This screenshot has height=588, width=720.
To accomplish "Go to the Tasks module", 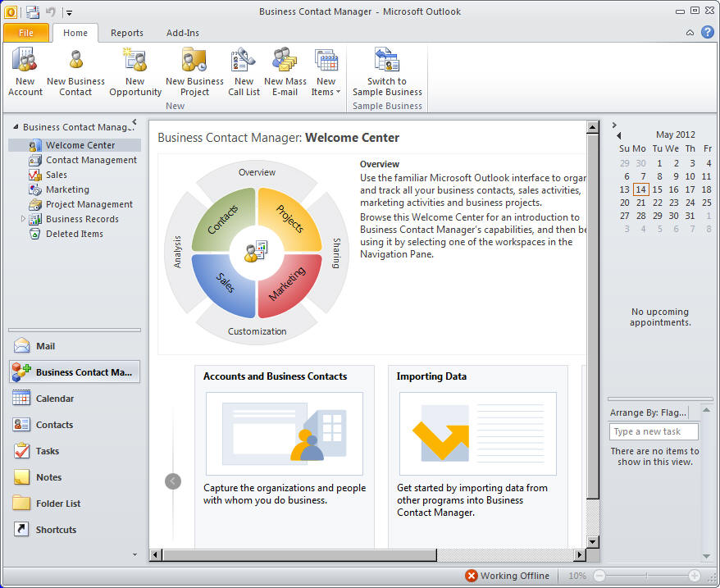I will (x=75, y=451).
